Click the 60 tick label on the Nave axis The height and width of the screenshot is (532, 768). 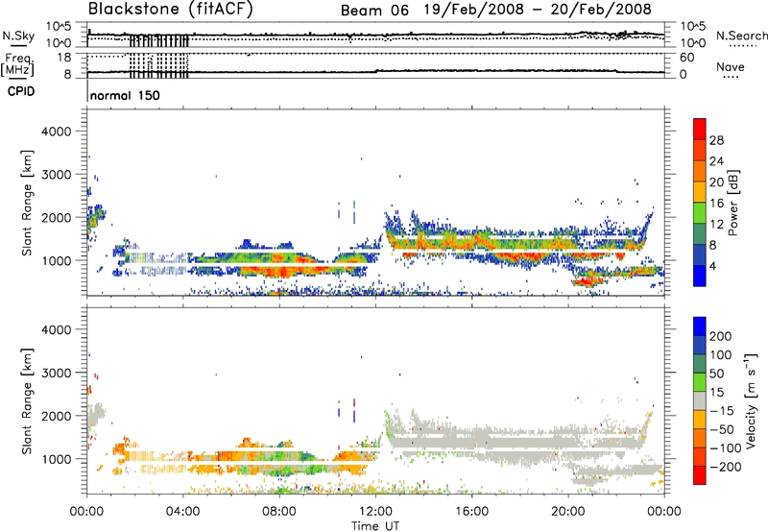[x=686, y=58]
